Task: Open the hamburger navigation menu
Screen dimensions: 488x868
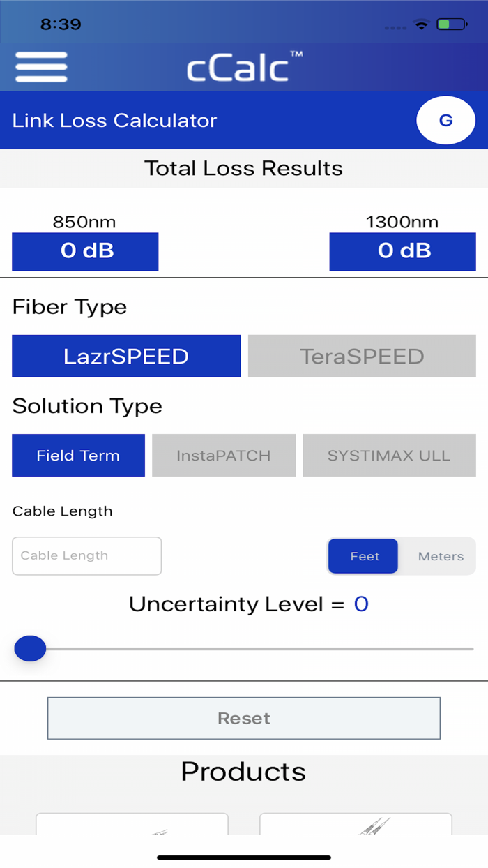Action: pyautogui.click(x=40, y=68)
